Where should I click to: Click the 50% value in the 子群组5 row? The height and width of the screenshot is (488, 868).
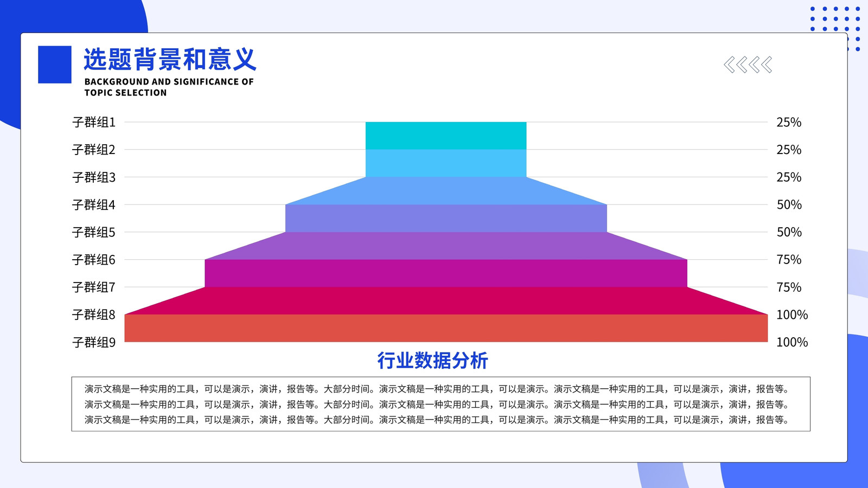click(x=789, y=232)
